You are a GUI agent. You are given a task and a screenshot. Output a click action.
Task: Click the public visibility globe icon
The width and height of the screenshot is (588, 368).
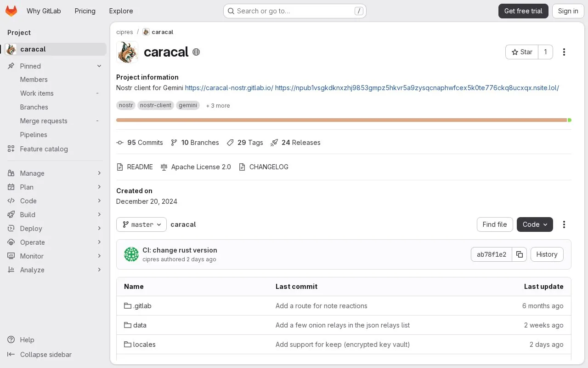[x=196, y=52]
